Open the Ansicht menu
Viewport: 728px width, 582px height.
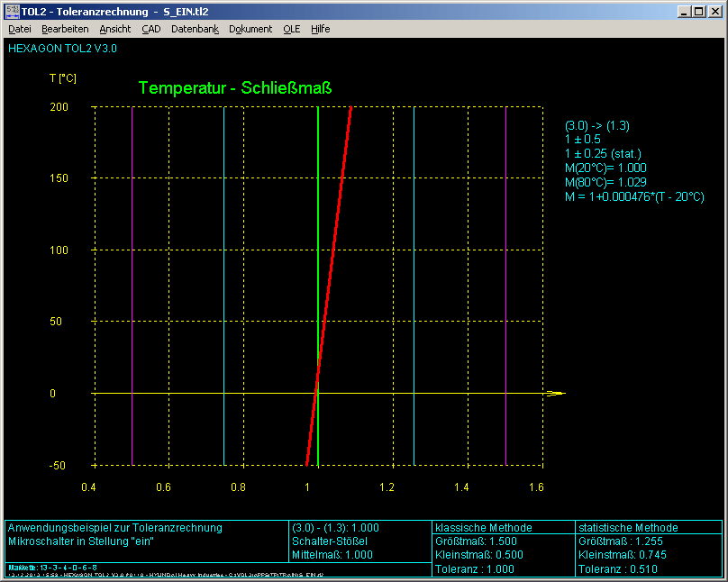pyautogui.click(x=114, y=29)
